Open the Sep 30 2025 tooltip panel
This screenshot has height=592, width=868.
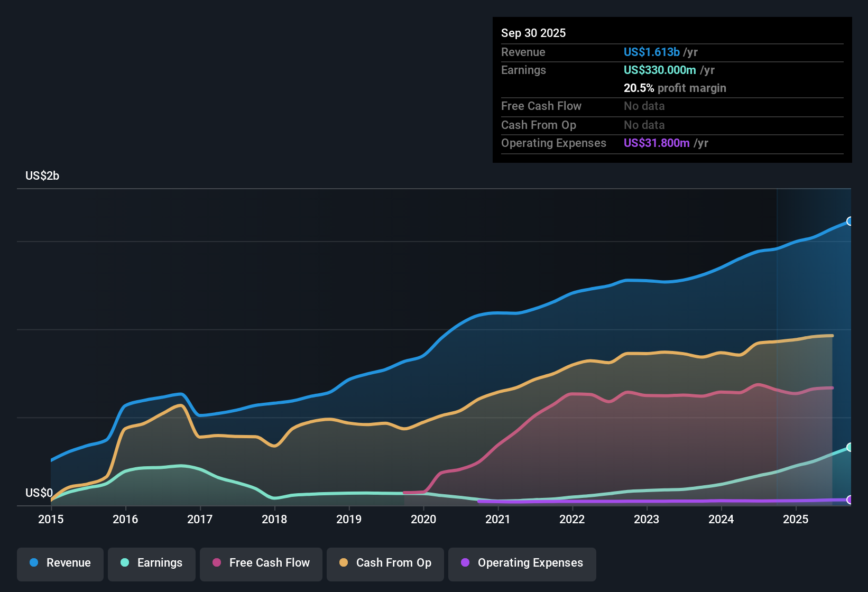pyautogui.click(x=671, y=90)
